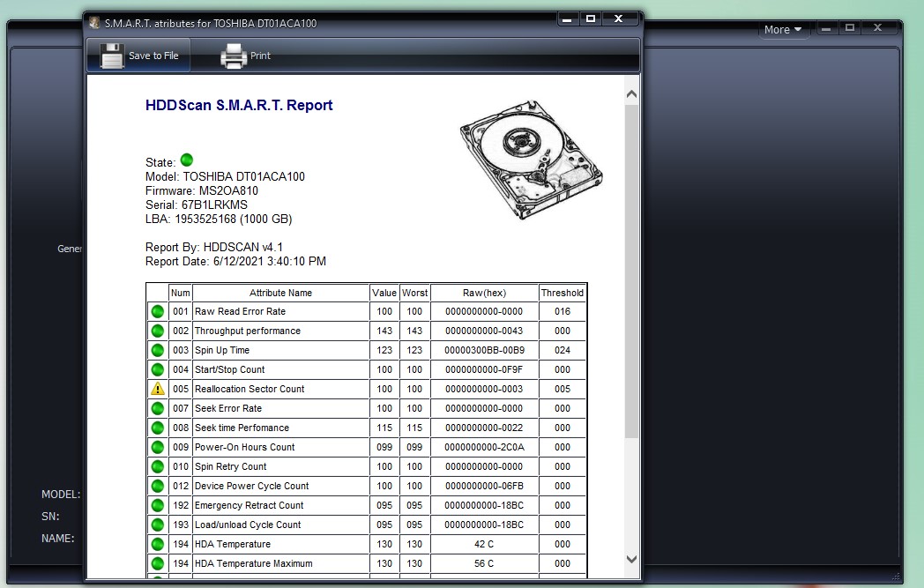This screenshot has height=588, width=924.
Task: Click scrollbar down arrow in report
Action: tap(631, 559)
